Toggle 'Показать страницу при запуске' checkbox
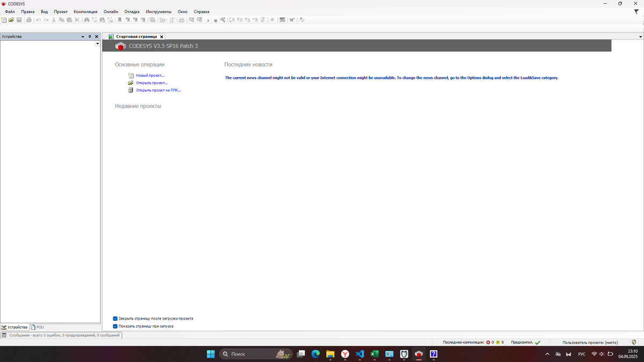 [115, 326]
